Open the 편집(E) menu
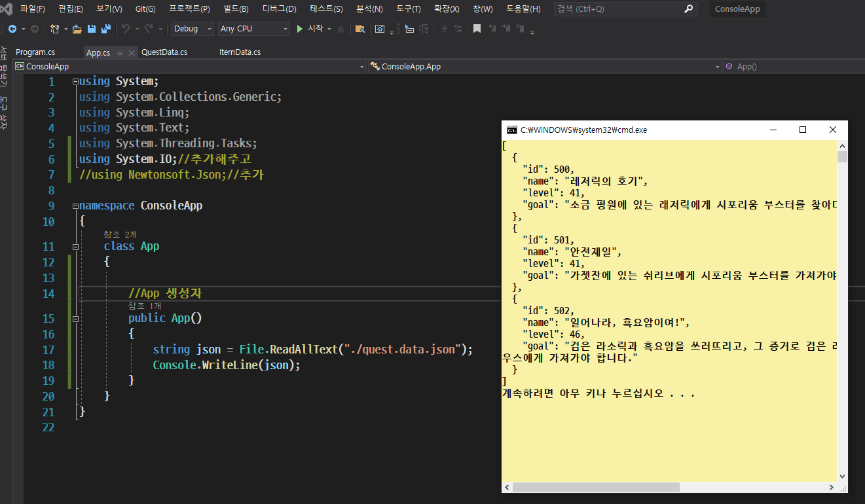The width and height of the screenshot is (865, 504). coord(71,9)
